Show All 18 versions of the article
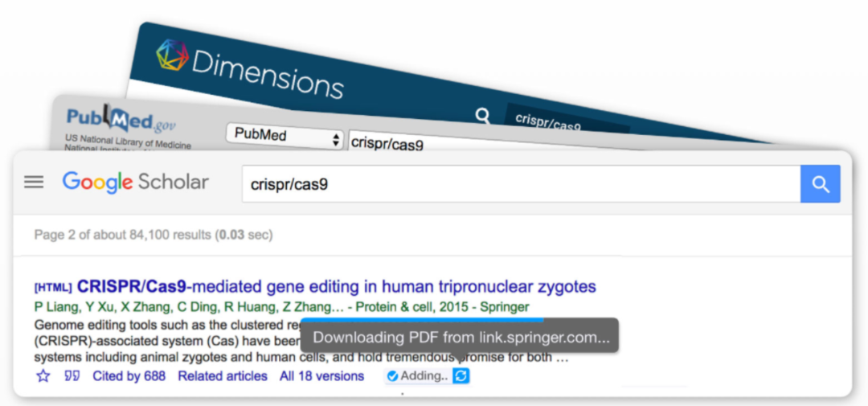The width and height of the screenshot is (868, 406). click(x=321, y=376)
